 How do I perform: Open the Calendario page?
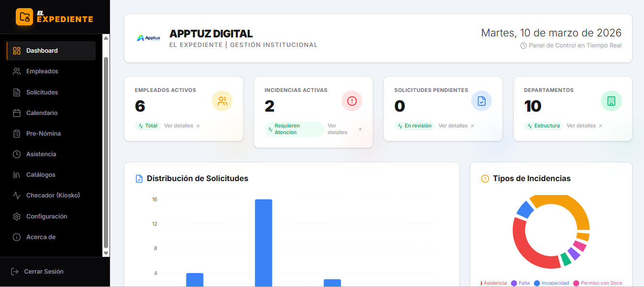[51, 113]
